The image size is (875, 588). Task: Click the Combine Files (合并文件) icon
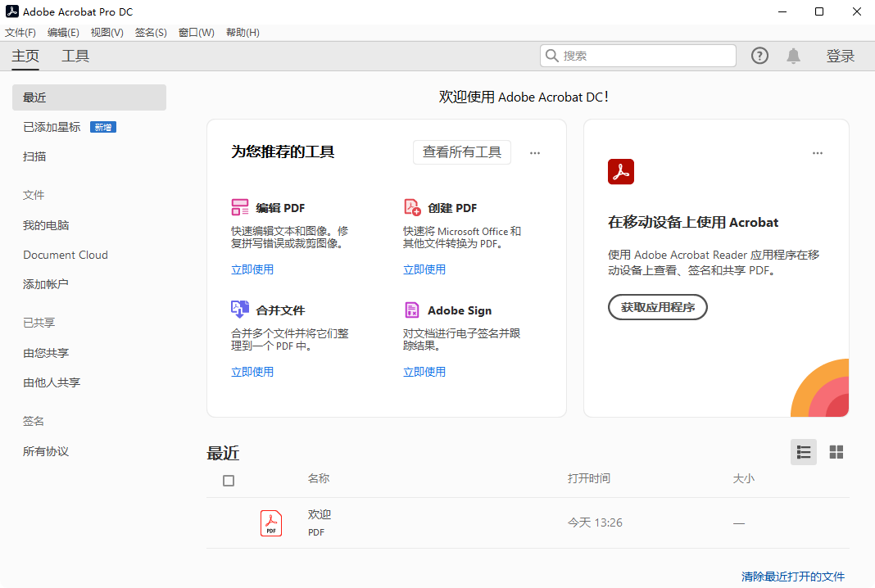(240, 309)
